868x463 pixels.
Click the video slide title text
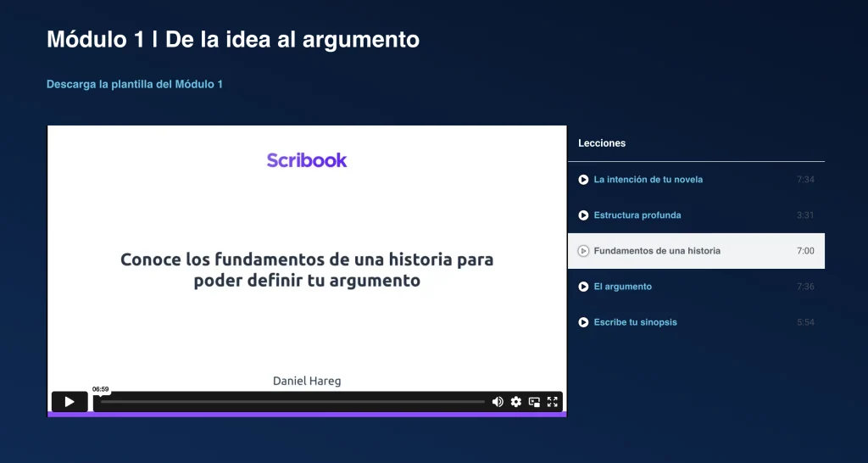306,270
